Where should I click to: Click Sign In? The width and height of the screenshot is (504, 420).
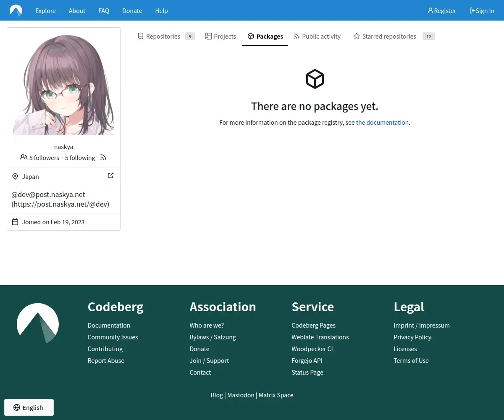pyautogui.click(x=482, y=10)
